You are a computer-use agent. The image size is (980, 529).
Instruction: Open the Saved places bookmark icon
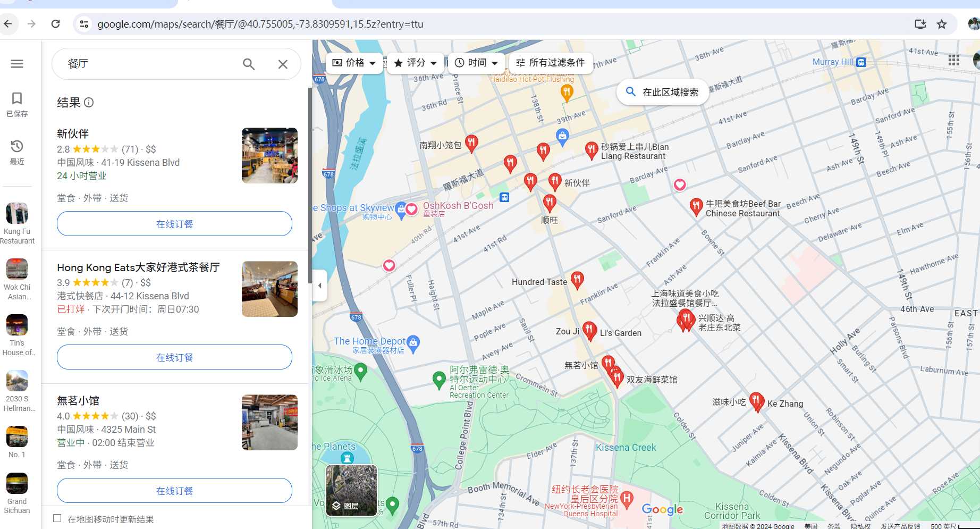[17, 99]
